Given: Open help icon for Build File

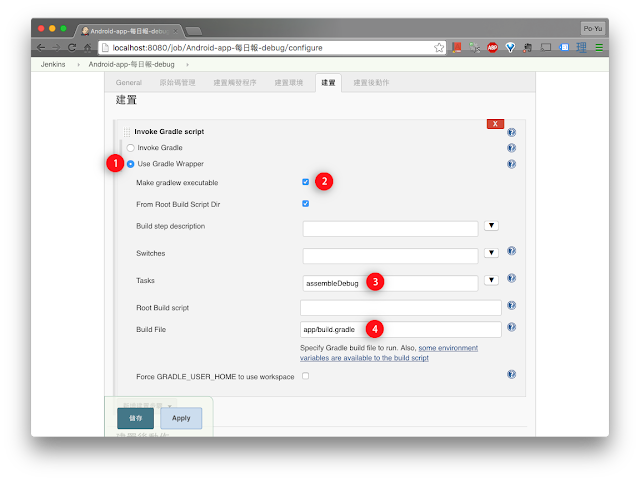Looking at the screenshot, I should (x=511, y=327).
